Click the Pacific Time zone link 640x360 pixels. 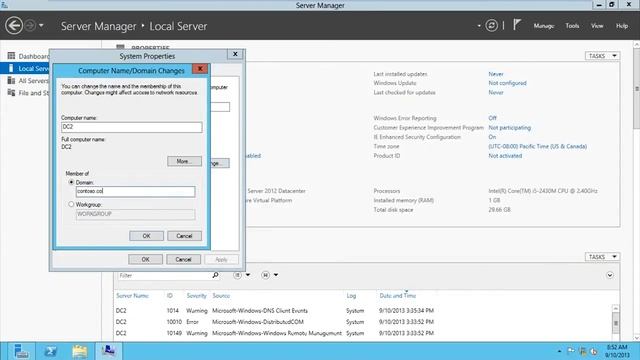[x=538, y=146]
